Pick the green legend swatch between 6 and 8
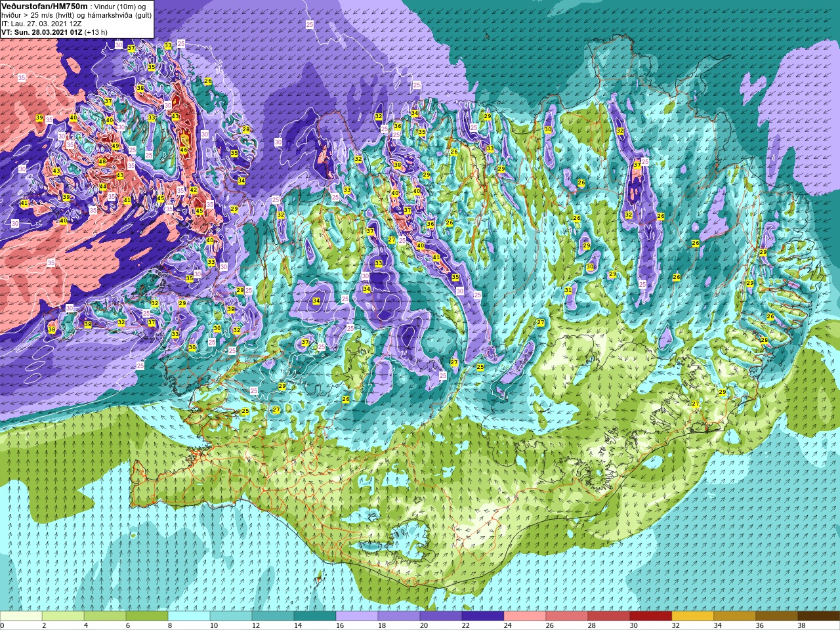 click(147, 616)
